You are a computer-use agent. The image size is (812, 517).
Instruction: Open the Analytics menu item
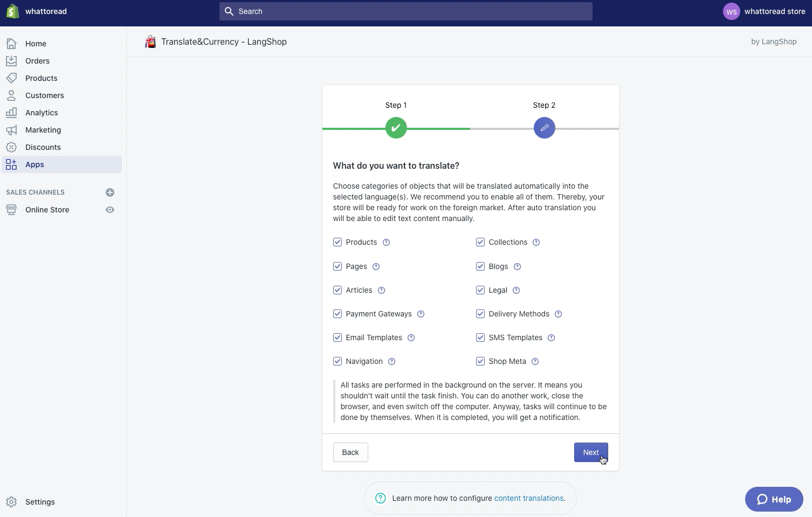tap(61, 113)
